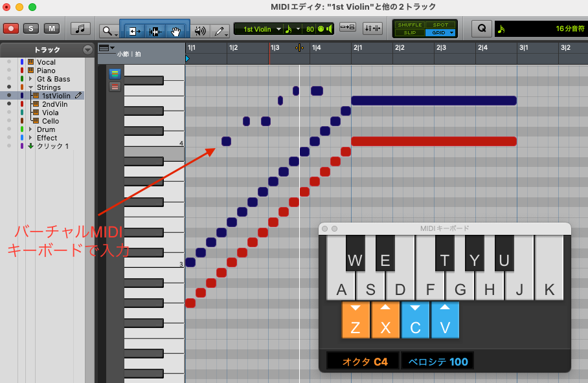Toggle the link timeline and edit selection icon

(x=348, y=27)
